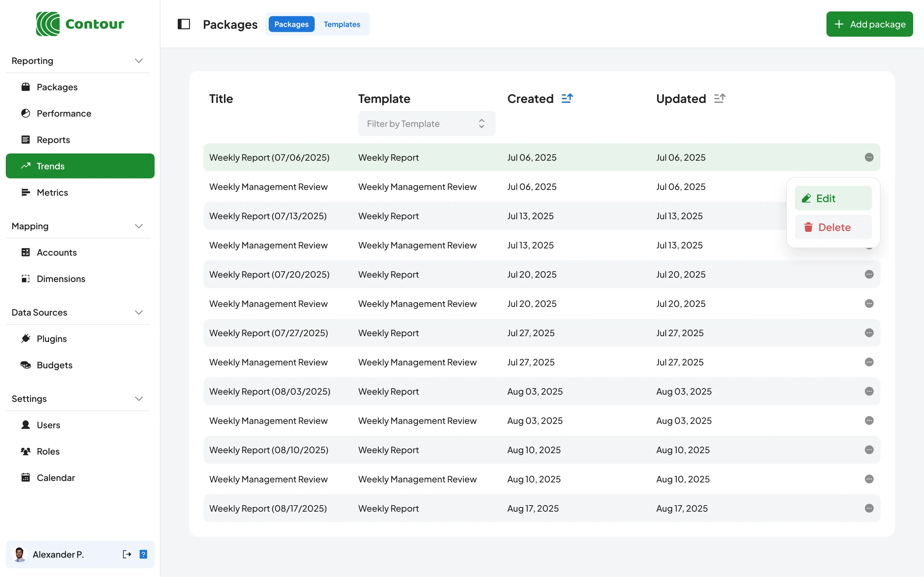Toggle the sidebar panel icon
The image size is (924, 577).
coord(183,24)
